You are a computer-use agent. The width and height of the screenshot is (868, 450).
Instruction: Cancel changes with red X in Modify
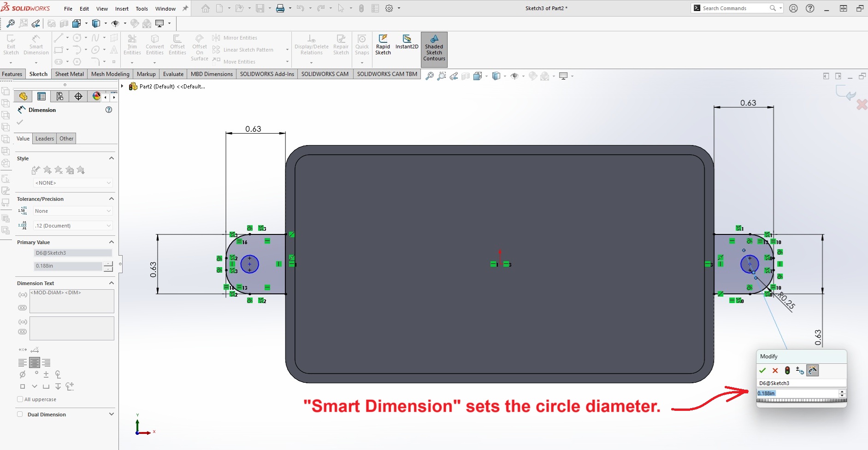(775, 371)
